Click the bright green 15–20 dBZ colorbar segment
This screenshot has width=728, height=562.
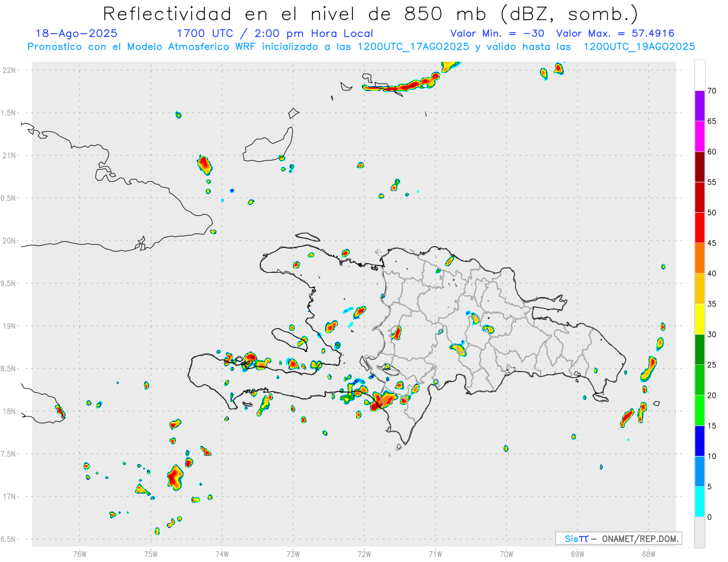point(699,410)
